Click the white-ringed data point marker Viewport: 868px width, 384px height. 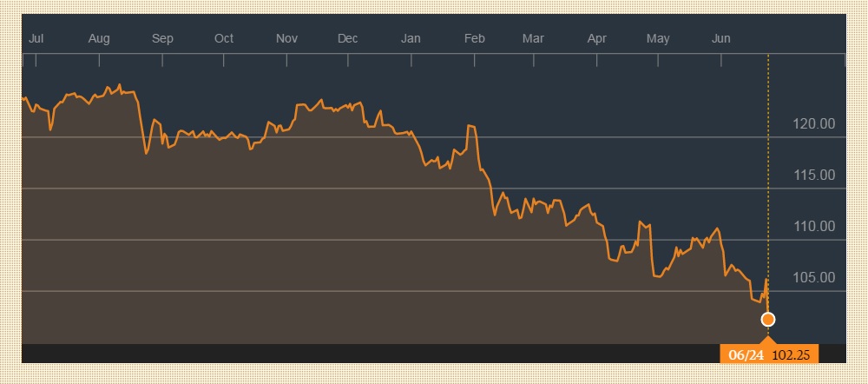pos(767,320)
